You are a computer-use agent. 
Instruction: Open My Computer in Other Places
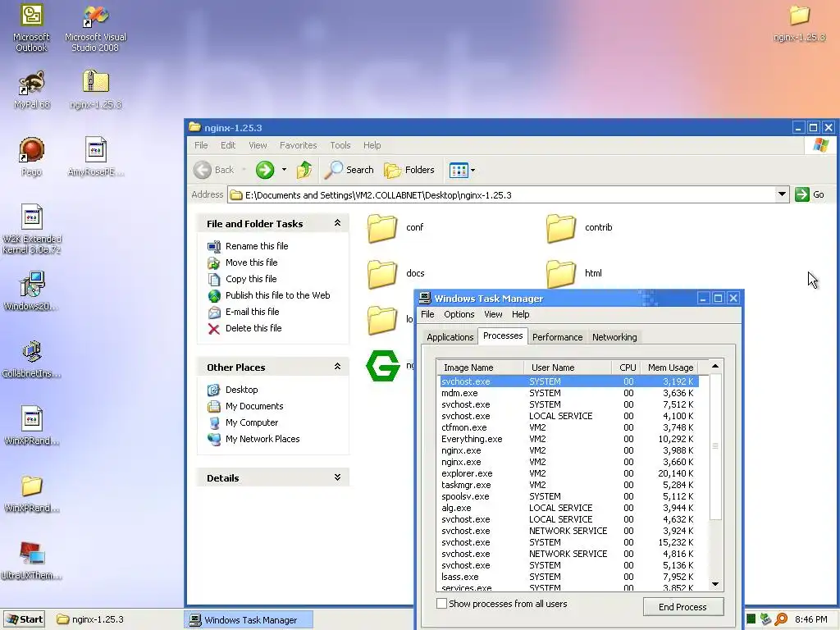252,422
